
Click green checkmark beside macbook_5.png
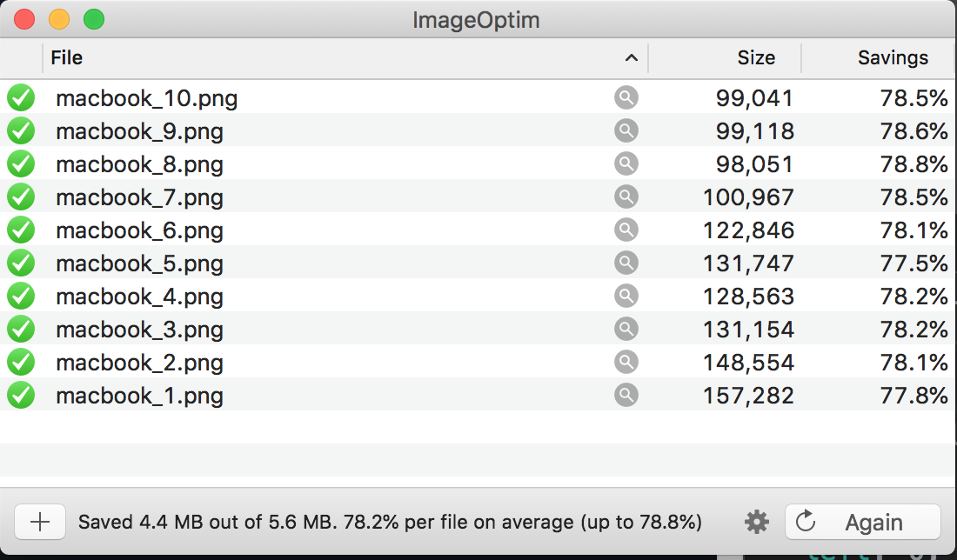pos(21,263)
